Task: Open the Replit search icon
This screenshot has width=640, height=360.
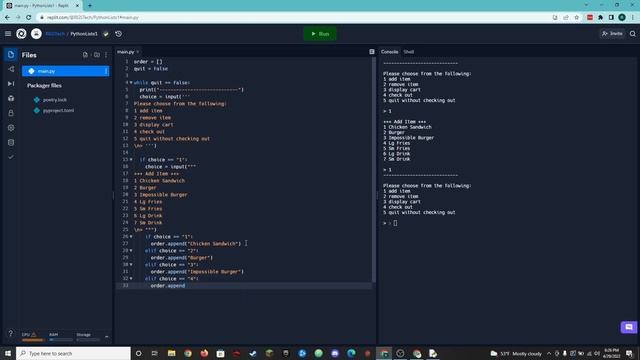Action: point(633,34)
